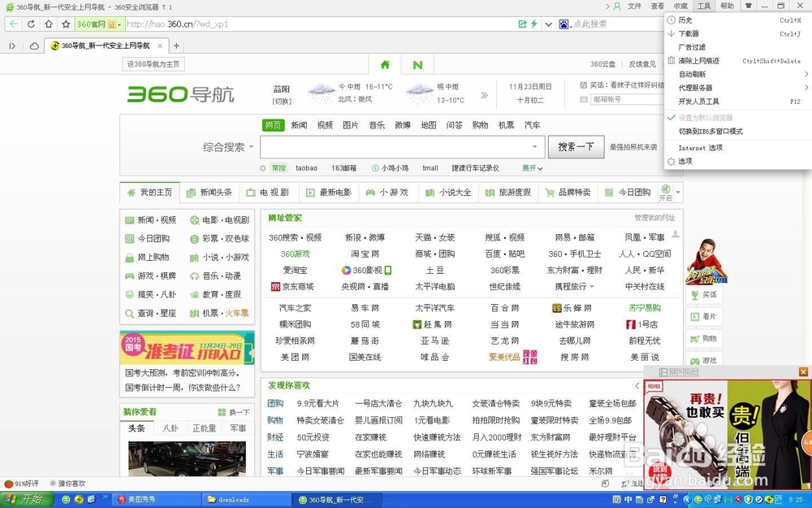Open the 收藏 menu in the menu bar

680,7
